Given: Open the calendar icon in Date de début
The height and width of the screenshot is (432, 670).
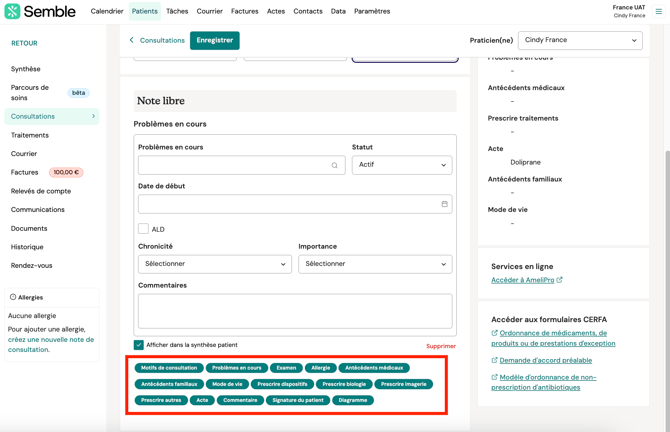Looking at the screenshot, I should 444,204.
